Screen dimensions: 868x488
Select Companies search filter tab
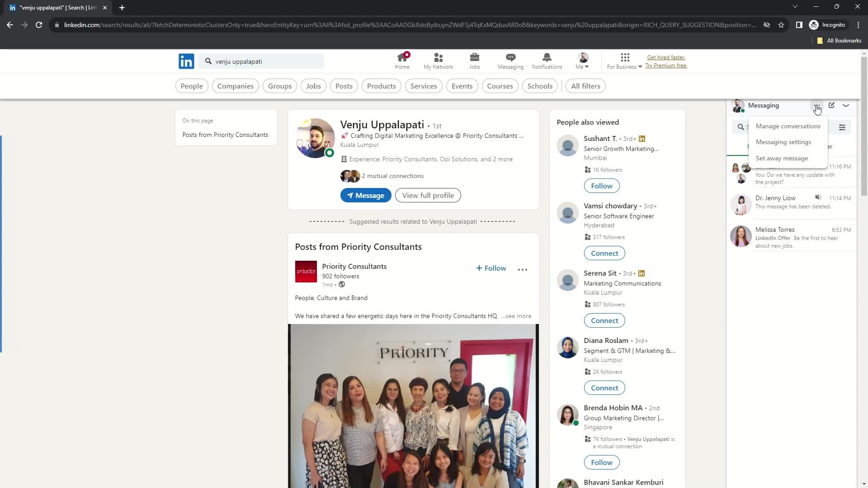pyautogui.click(x=236, y=86)
